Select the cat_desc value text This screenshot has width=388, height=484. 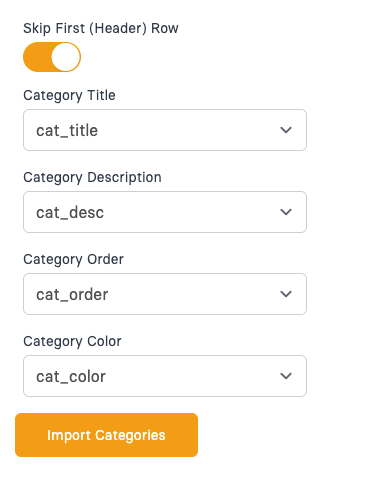(70, 213)
